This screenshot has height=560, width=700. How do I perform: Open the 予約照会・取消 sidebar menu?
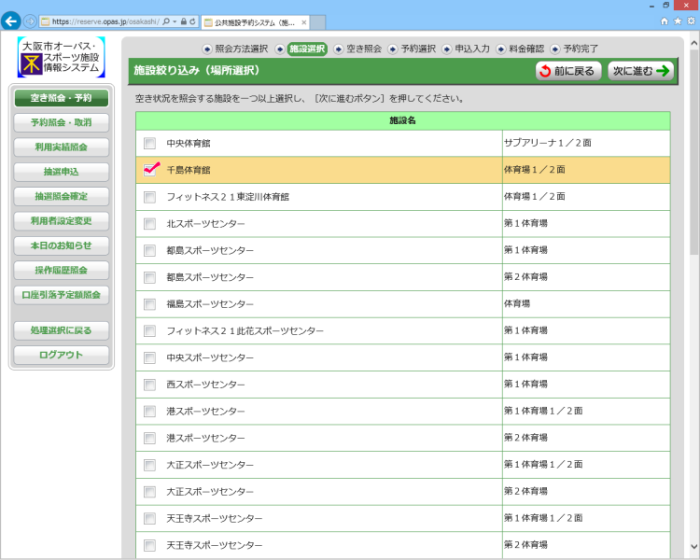(61, 123)
